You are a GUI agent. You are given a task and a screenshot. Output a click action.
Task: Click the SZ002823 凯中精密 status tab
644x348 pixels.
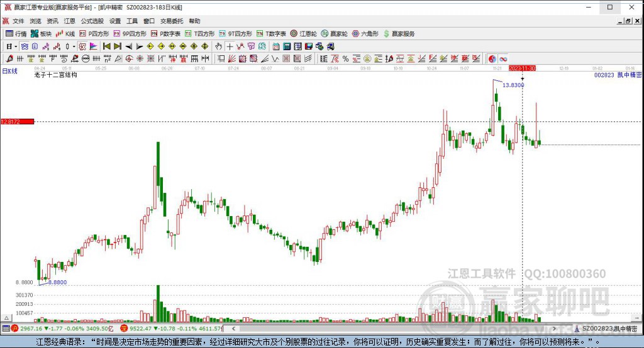tap(606, 329)
